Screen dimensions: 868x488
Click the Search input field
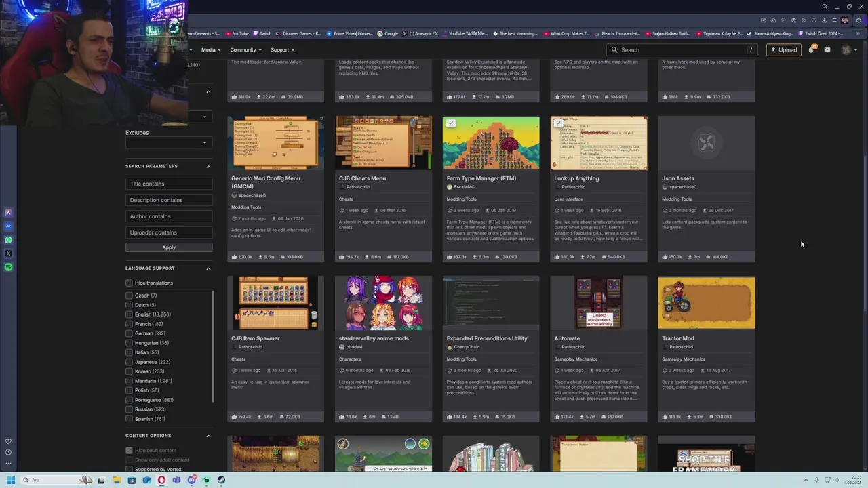[682, 49]
